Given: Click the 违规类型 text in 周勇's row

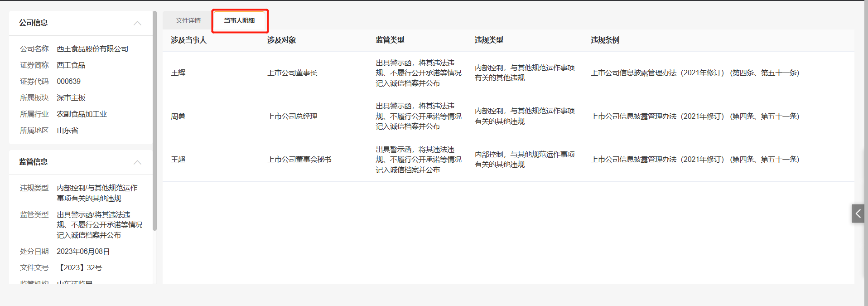Looking at the screenshot, I should click(525, 116).
